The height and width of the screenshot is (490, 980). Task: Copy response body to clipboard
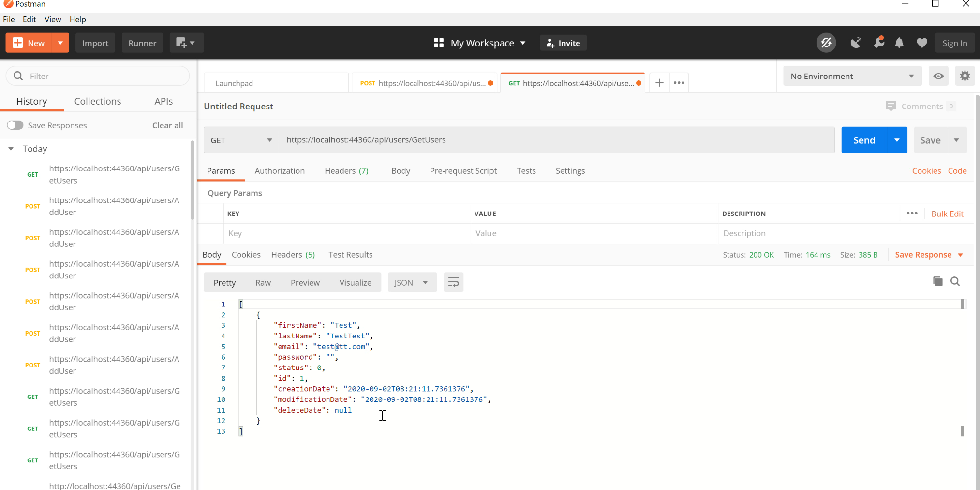click(937, 281)
